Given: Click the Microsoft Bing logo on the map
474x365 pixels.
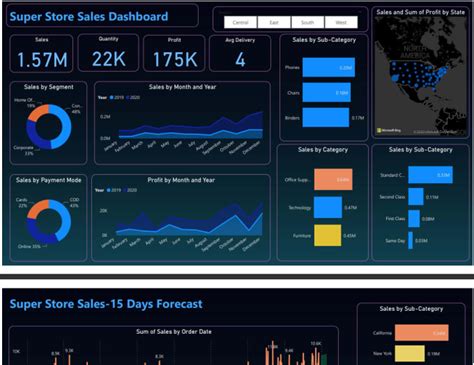Looking at the screenshot, I should (389, 130).
